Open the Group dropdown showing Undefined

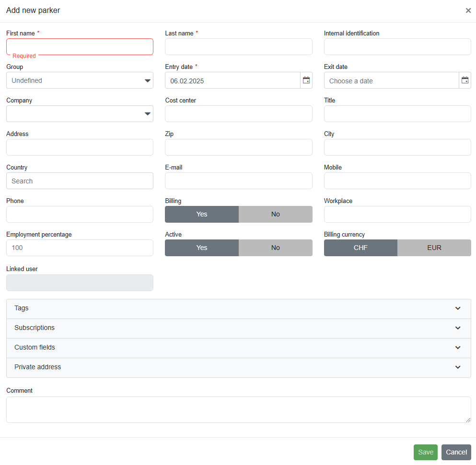(x=80, y=80)
